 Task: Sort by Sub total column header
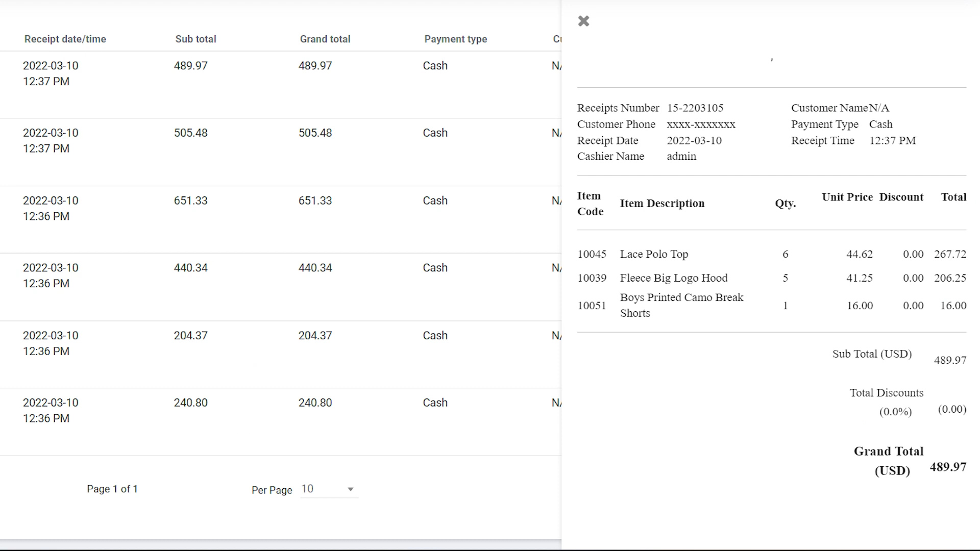tap(195, 39)
